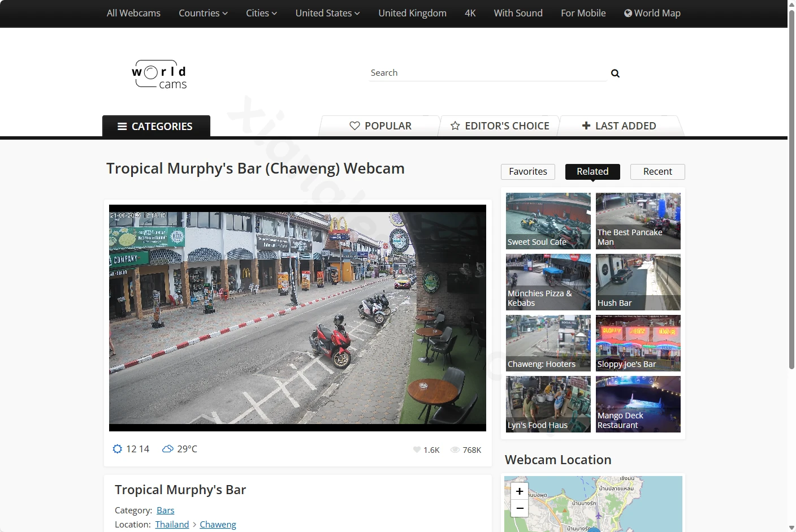Click the cloud weather icon
The width and height of the screenshot is (796, 532).
tap(167, 449)
